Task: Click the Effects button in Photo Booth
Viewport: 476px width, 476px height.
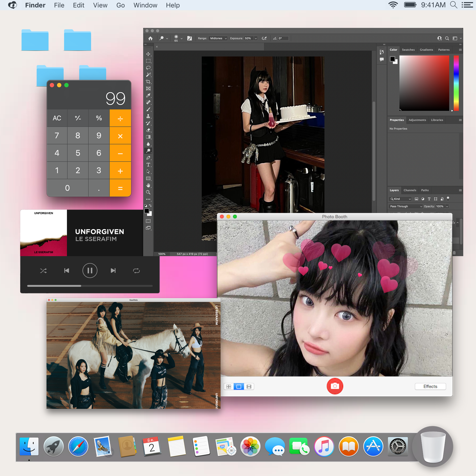Action: [430, 386]
